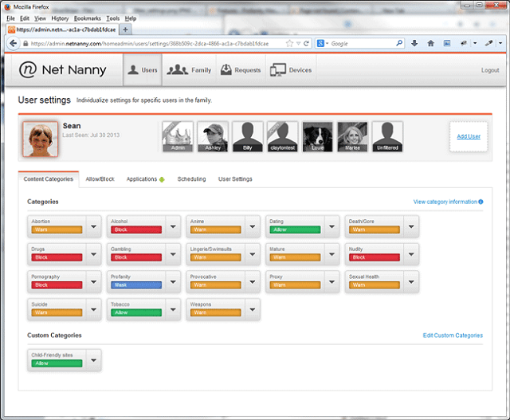Screen dimensions: 510x420
Task: Click the red Block bar for Pornography
Action: coord(57,285)
